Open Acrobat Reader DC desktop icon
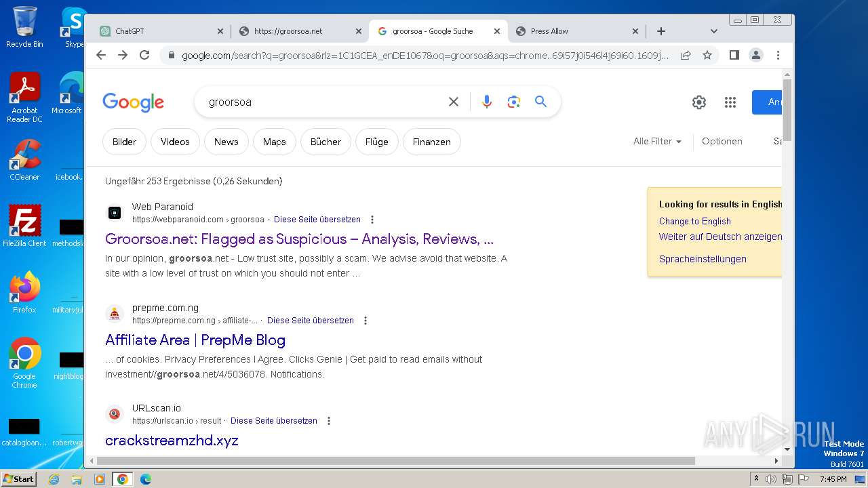The height and width of the screenshot is (488, 868). click(x=24, y=98)
